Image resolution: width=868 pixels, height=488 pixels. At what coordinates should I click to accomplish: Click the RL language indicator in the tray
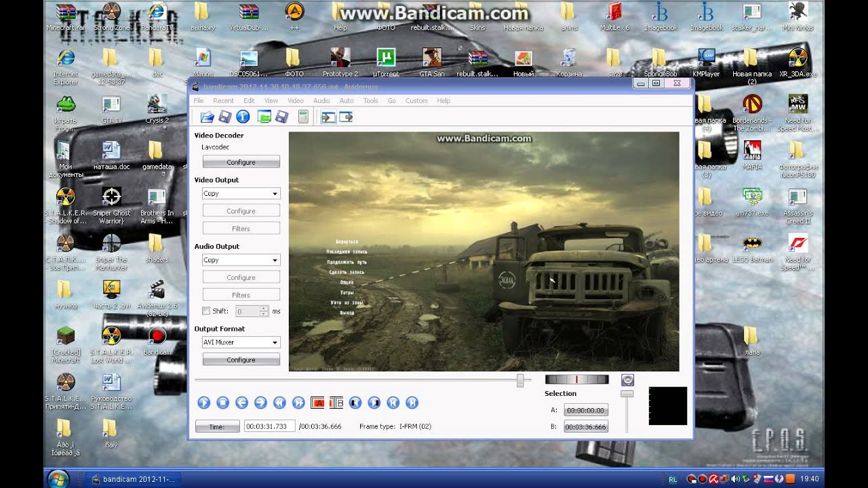click(673, 479)
